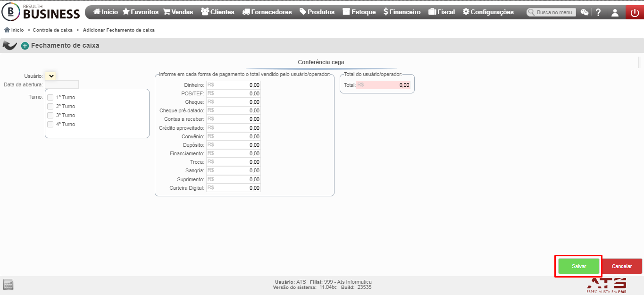Click the 'Versão do sistema' footer text
This screenshot has width=644, height=295.
294,287
